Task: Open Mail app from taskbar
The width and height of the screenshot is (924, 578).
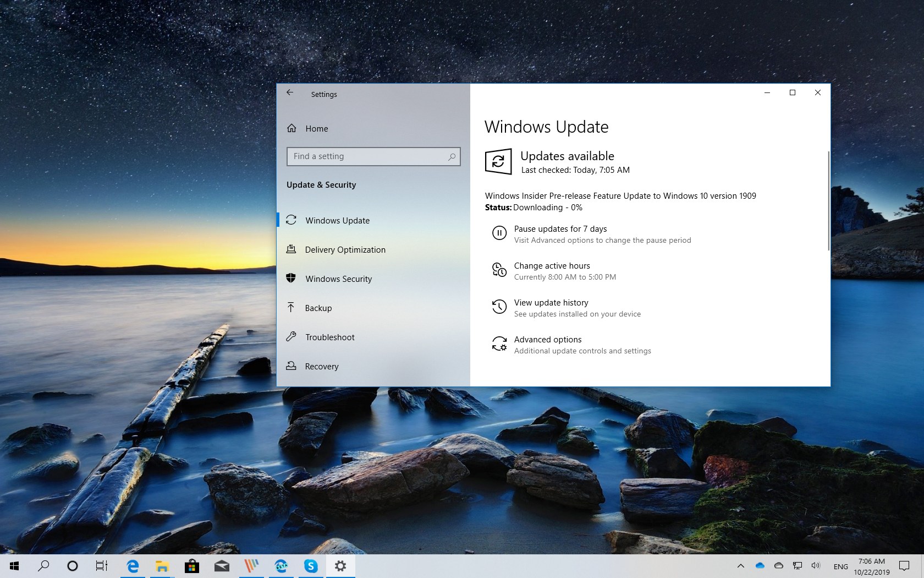Action: click(x=222, y=566)
